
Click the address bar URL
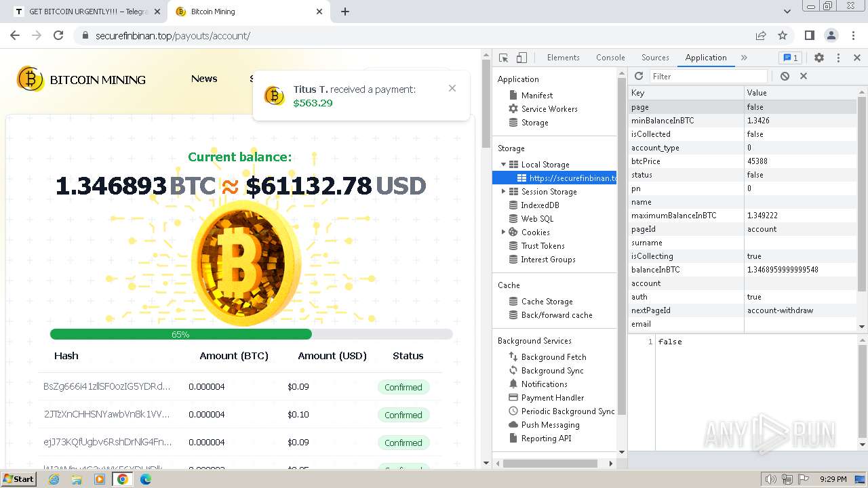(172, 35)
